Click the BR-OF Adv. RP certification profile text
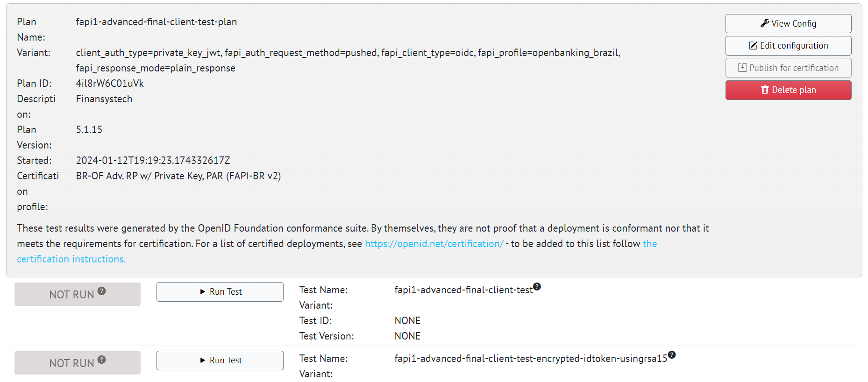Image resolution: width=868 pixels, height=382 pixels. coord(178,176)
